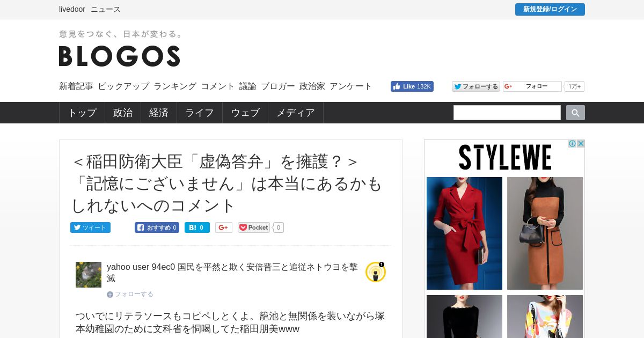Viewport: 644px width, 338px height.
Task: Click the Google+ フォロー button
Action: coord(532,86)
